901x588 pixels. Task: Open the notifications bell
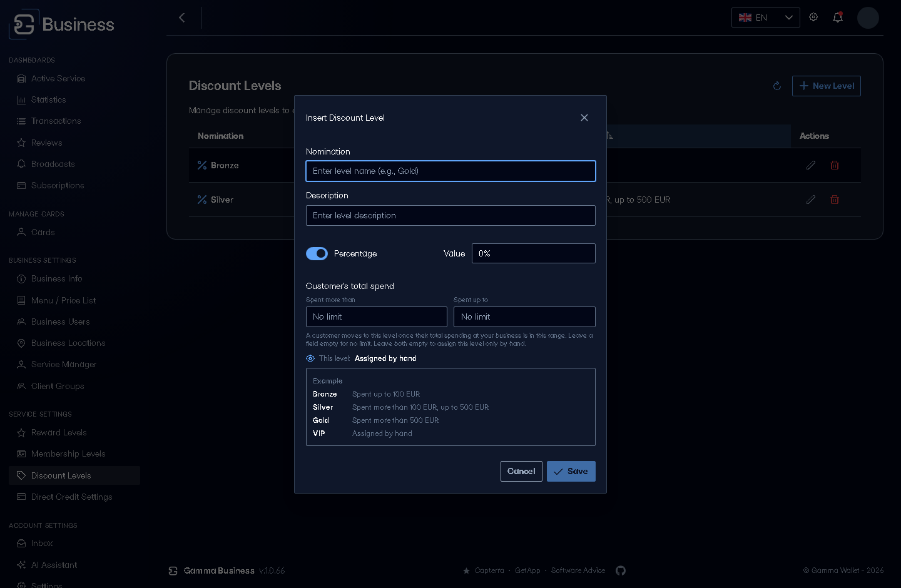tap(838, 18)
